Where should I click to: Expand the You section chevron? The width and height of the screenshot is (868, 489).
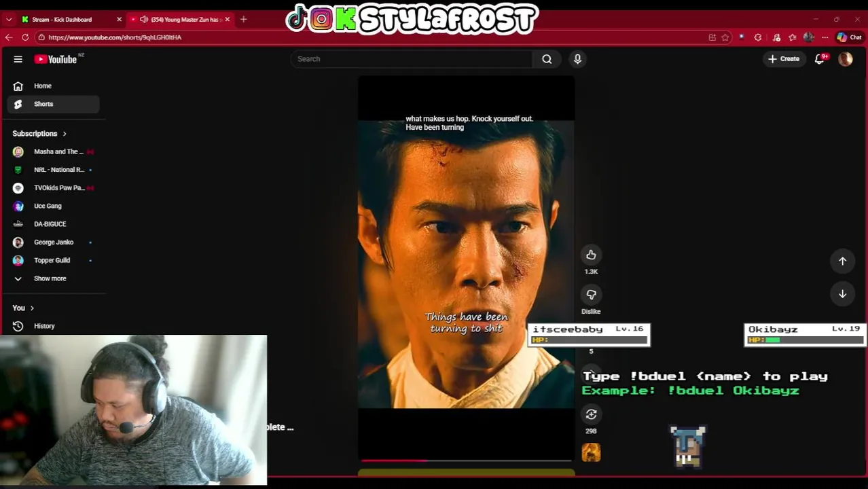point(31,308)
